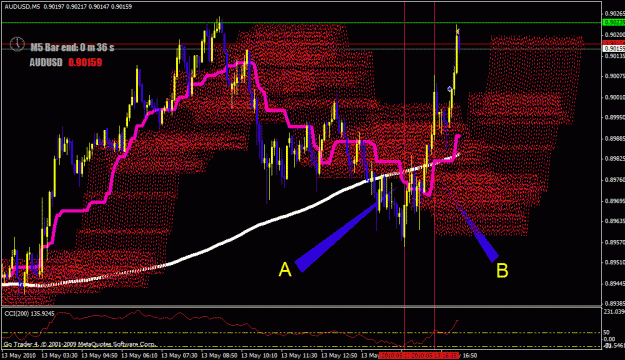Select the 'M5 Bar end: 0 m 36 s' label

(72, 47)
